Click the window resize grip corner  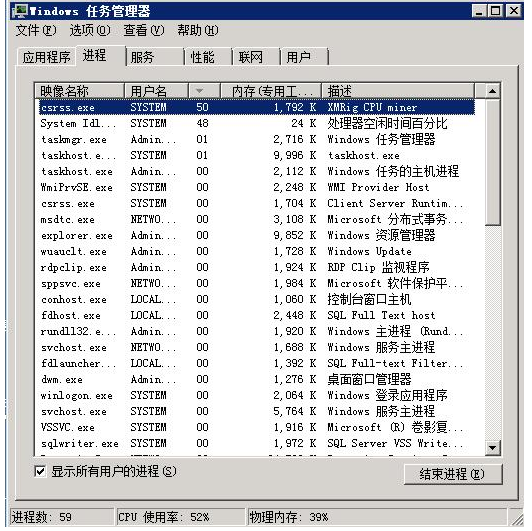[x=517, y=518]
